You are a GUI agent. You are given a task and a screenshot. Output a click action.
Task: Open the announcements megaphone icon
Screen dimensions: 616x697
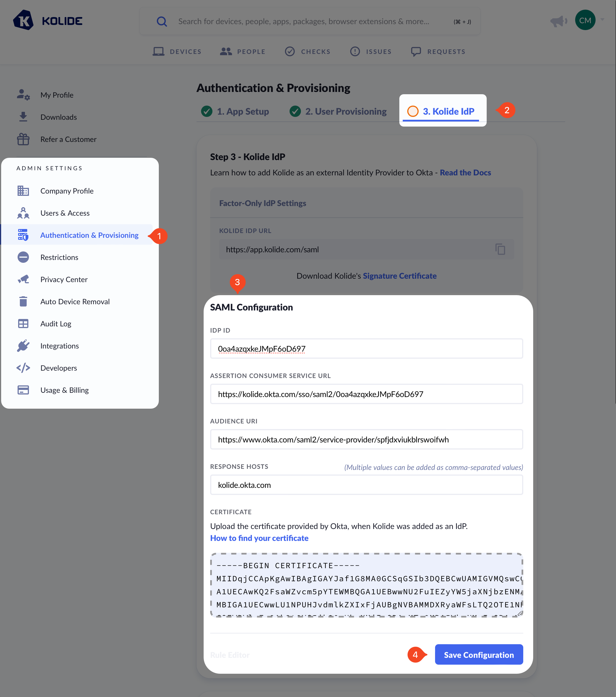coord(559,21)
